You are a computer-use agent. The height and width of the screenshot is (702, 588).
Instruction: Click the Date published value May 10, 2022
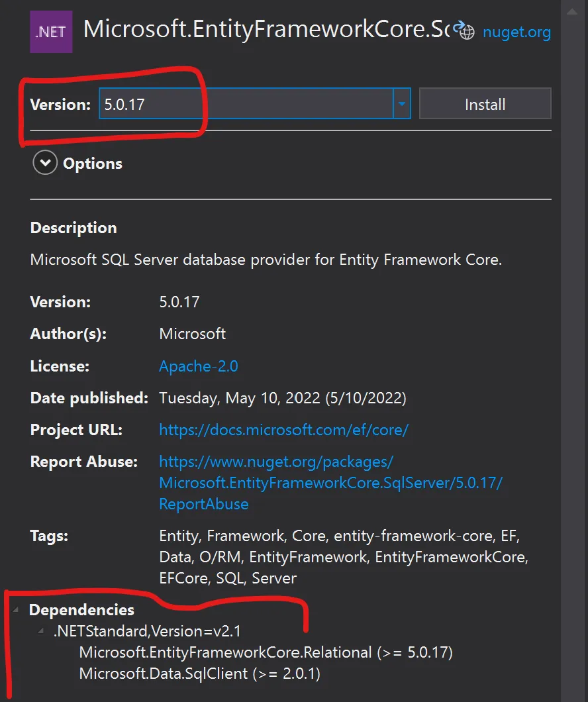point(283,398)
